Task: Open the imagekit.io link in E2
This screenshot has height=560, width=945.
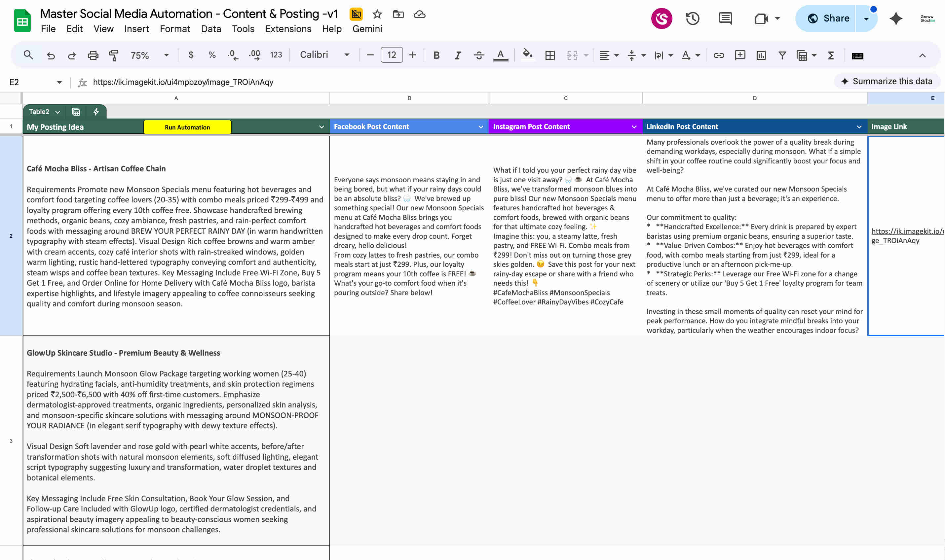Action: click(x=907, y=236)
